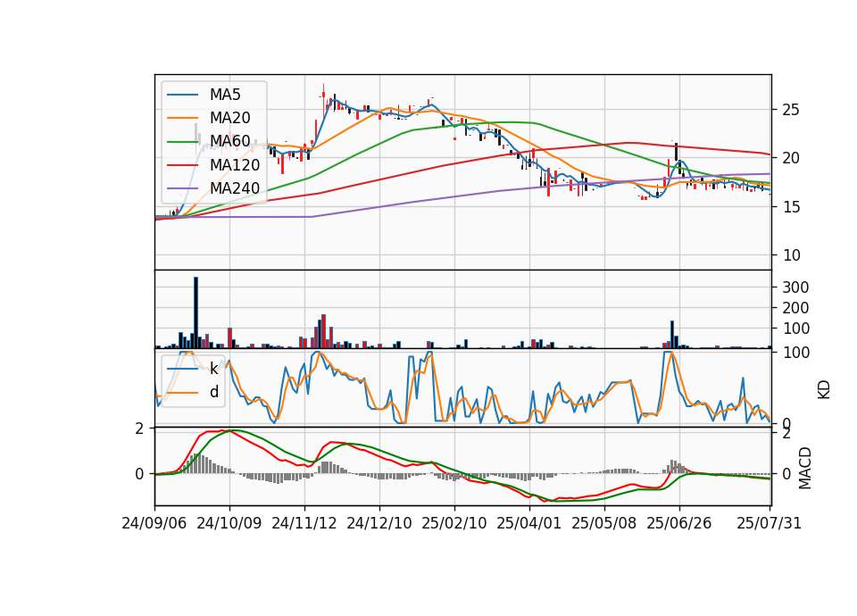Click the volume axis label 200
The height and width of the screenshot is (616, 857).
(x=795, y=308)
